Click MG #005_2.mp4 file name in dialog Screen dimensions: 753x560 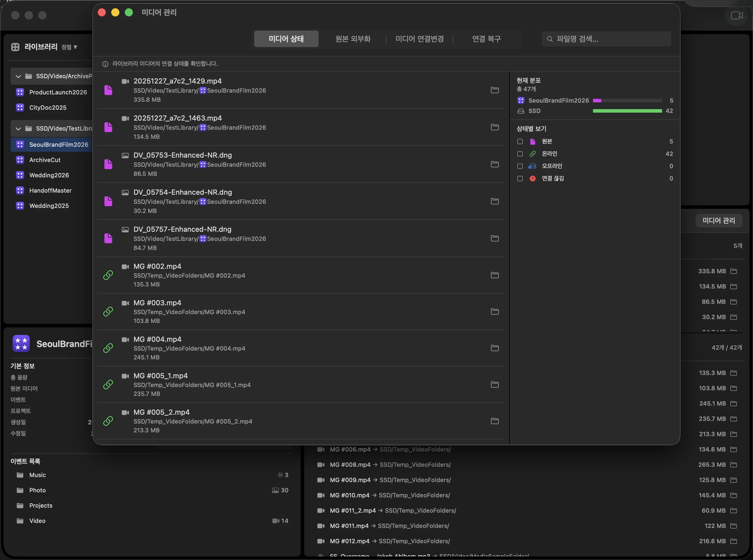click(161, 412)
